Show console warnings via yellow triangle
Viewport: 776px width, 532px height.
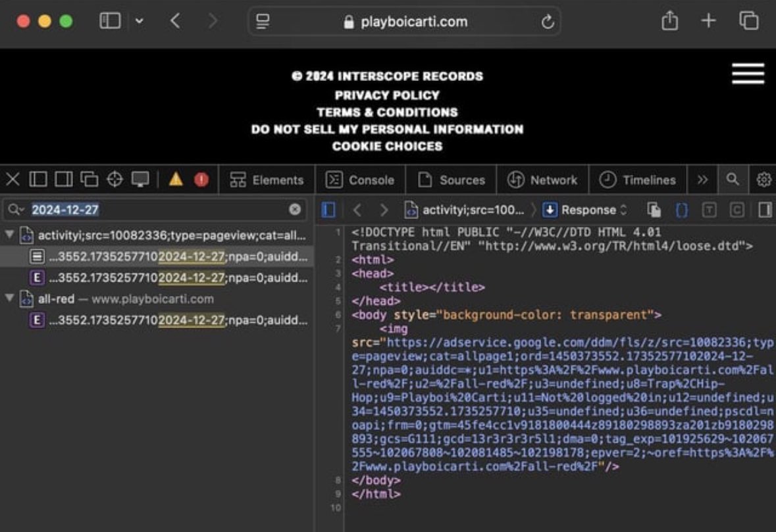pyautogui.click(x=176, y=180)
